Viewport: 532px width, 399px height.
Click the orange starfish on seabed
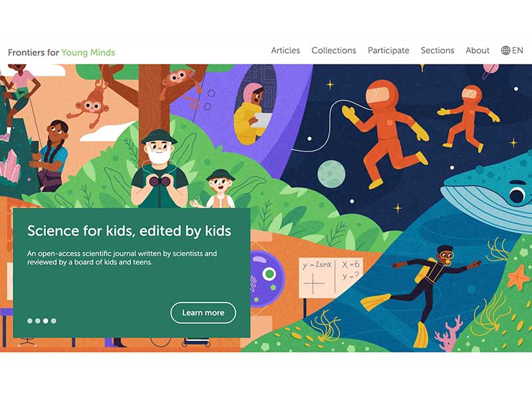(518, 277)
